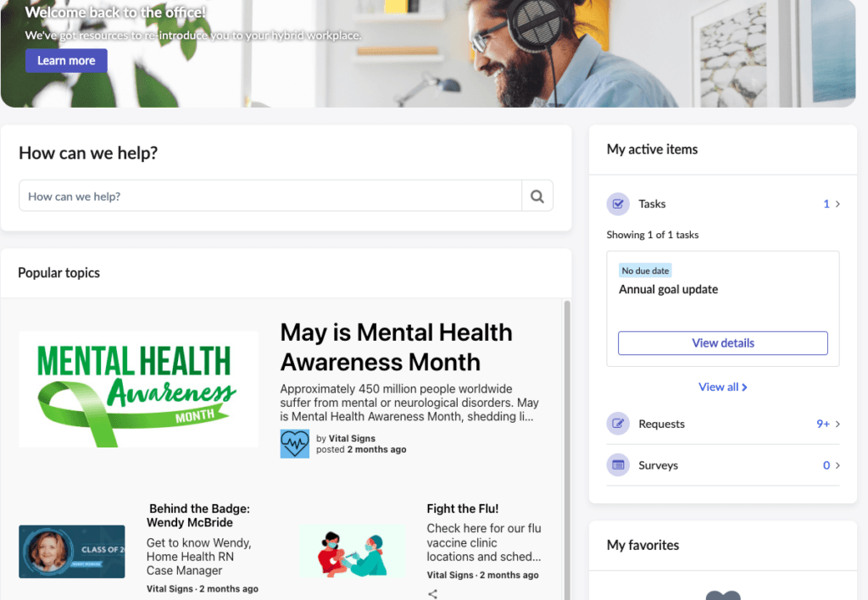Open the Fight the Flu! article
The height and width of the screenshot is (600, 868).
pyautogui.click(x=462, y=508)
